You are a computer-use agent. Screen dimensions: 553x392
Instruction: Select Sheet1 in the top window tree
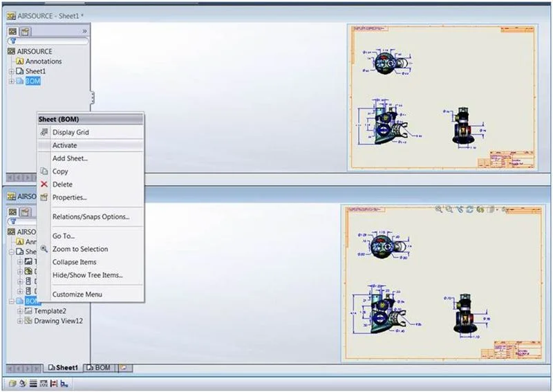[31, 71]
